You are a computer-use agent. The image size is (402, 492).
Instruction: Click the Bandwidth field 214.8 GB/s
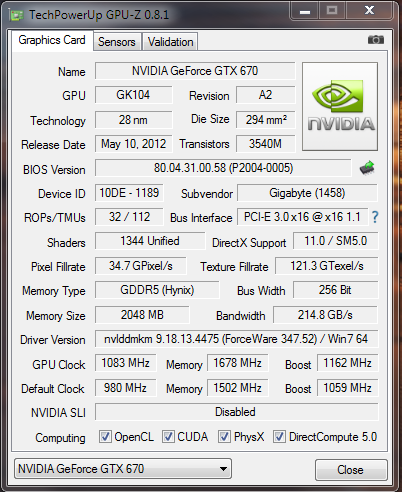(325, 315)
